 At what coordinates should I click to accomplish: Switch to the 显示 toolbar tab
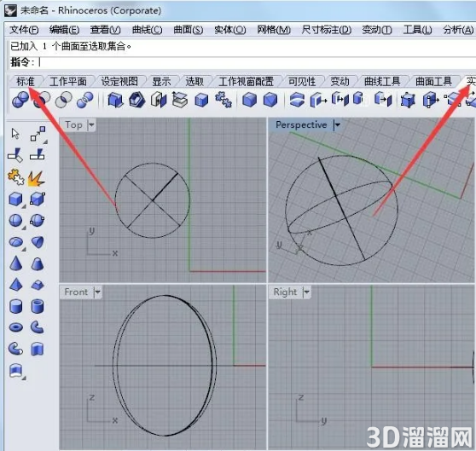coord(161,82)
